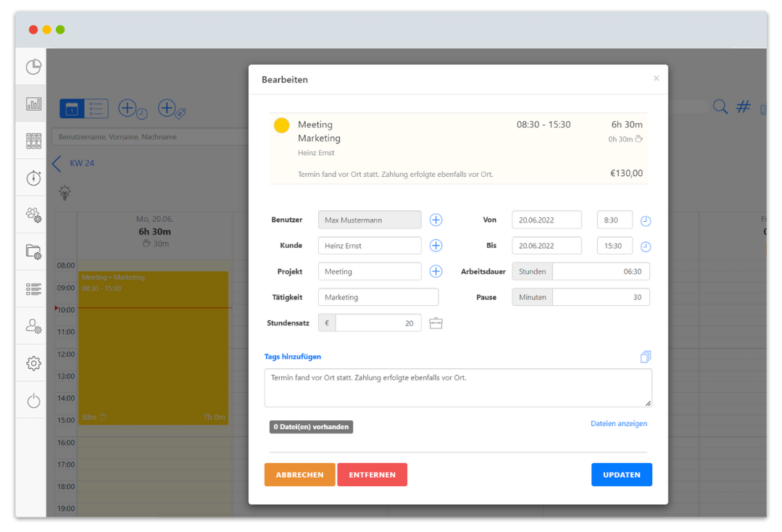The width and height of the screenshot is (782, 532).
Task: Go to previous week with left chevron
Action: (x=57, y=163)
